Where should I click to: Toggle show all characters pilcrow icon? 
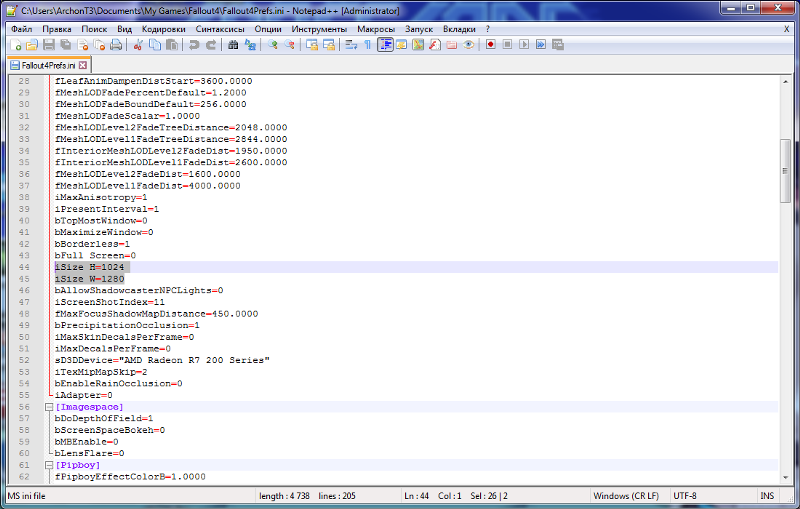point(367,45)
